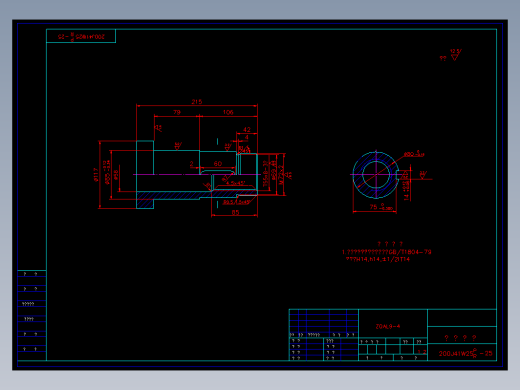The width and height of the screenshot is (520, 390).
Task: Select the "79" horizontal dimension text
Action: click(177, 112)
